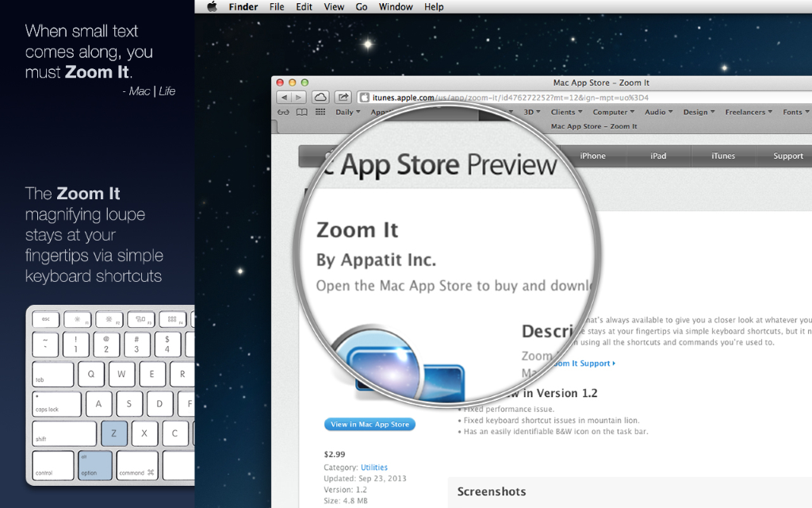812x508 pixels.
Task: Click the B&W icon on task bar bullet
Action: [553, 431]
